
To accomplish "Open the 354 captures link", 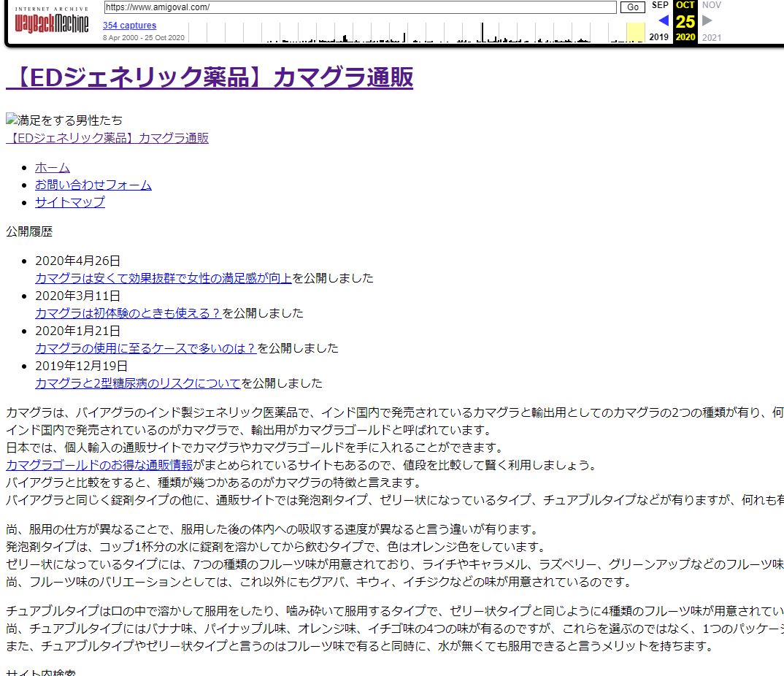I will [129, 26].
